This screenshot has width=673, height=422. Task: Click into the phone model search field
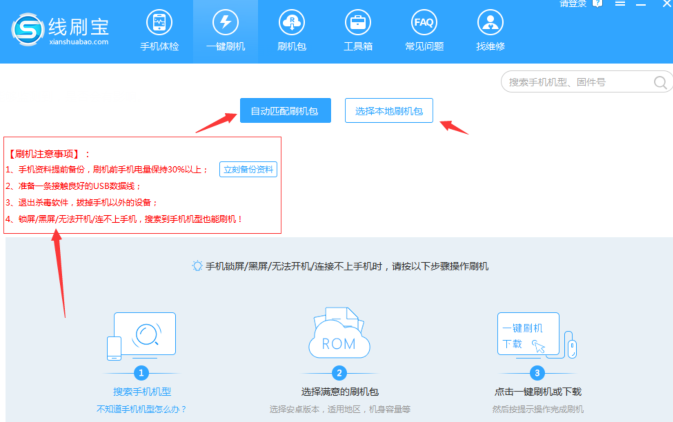pos(578,82)
